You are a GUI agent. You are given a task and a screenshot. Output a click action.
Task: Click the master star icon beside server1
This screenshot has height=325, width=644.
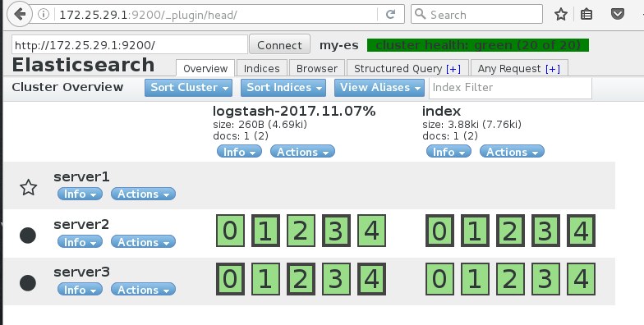[28, 187]
